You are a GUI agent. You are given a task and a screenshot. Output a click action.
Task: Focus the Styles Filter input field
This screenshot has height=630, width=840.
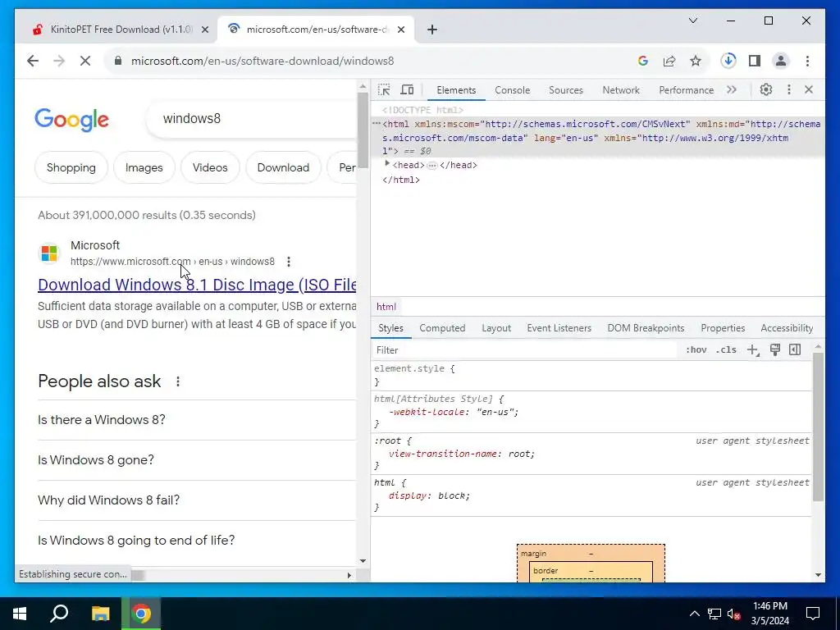point(525,349)
